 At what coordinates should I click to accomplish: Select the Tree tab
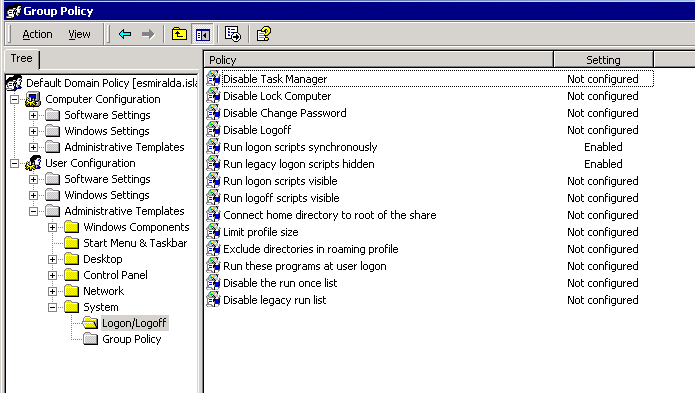[21, 58]
